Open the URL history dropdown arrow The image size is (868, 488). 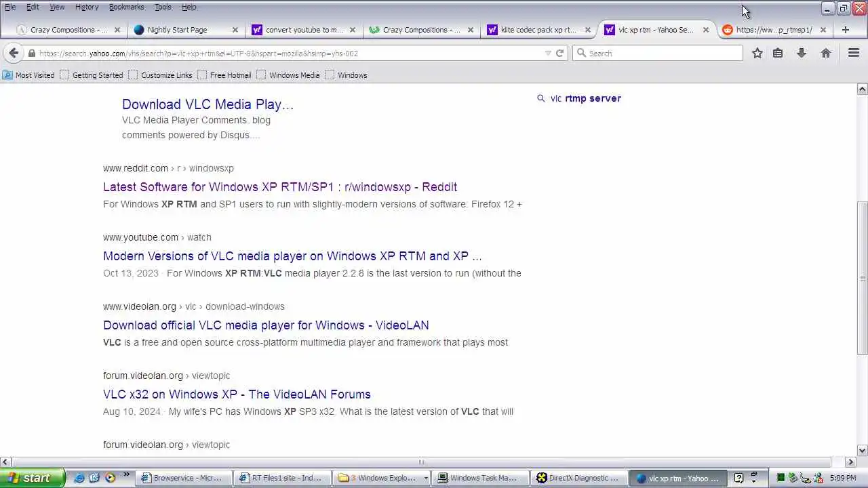coord(548,53)
